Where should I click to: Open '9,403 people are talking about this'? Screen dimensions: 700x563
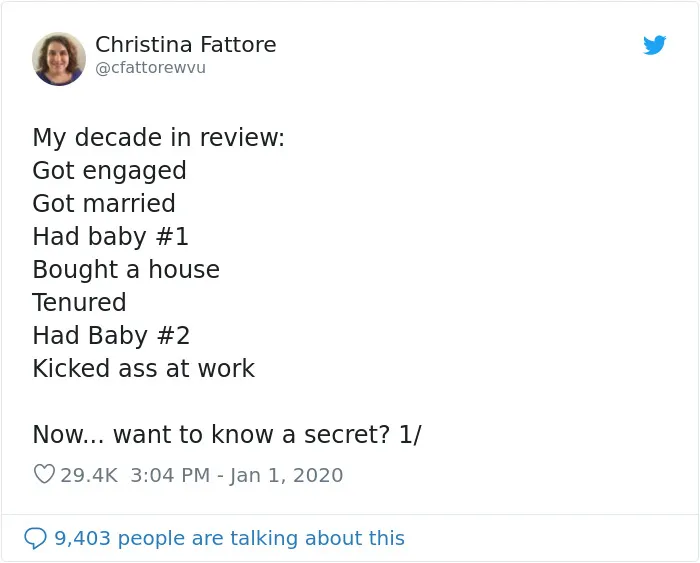click(229, 538)
